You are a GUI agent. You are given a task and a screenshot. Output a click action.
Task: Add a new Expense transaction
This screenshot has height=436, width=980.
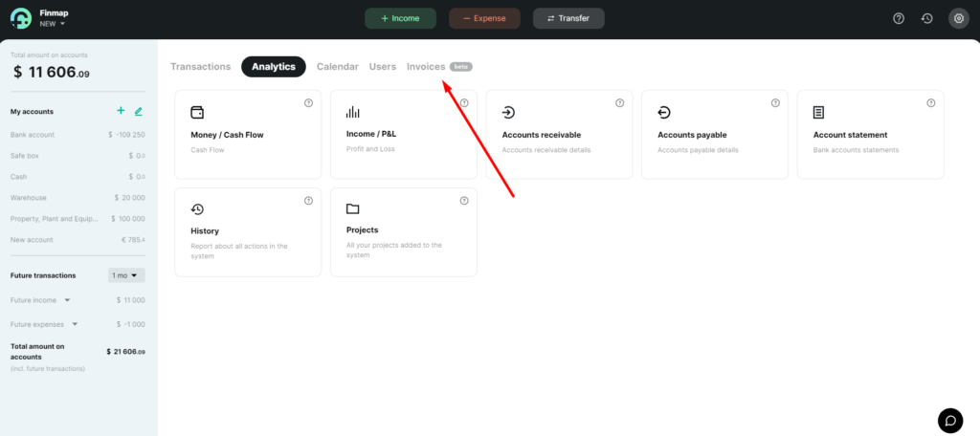click(484, 18)
